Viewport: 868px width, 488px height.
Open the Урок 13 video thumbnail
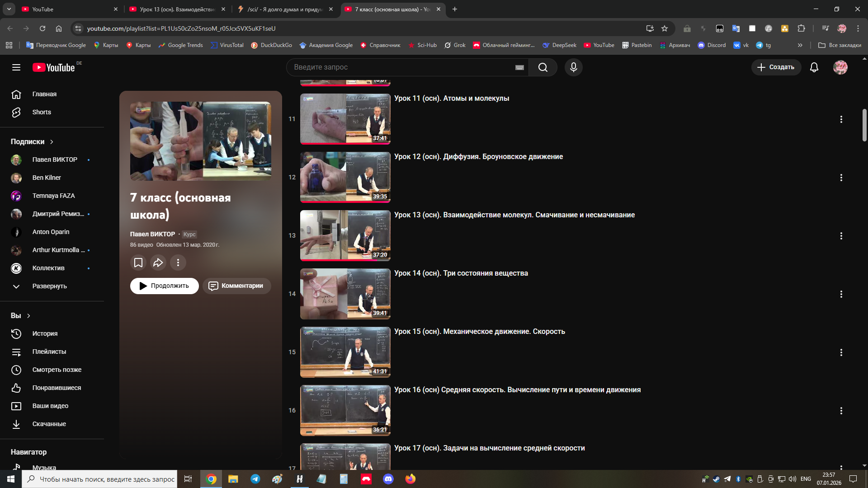(x=345, y=235)
